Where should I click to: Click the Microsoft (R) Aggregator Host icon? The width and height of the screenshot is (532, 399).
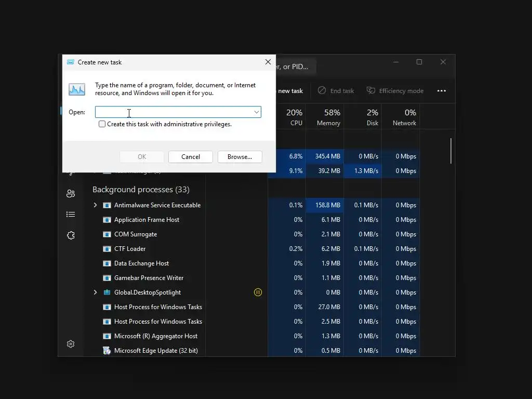(107, 336)
